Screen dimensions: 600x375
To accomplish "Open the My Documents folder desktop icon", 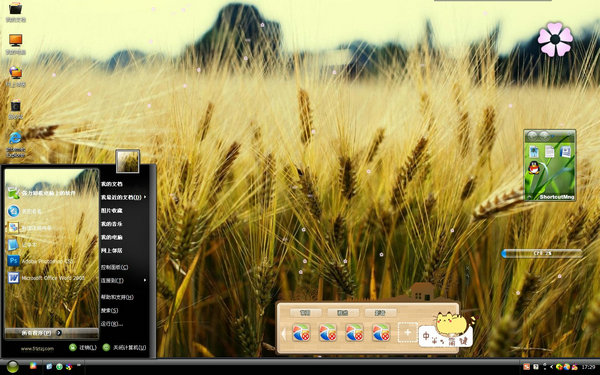I will (16, 12).
